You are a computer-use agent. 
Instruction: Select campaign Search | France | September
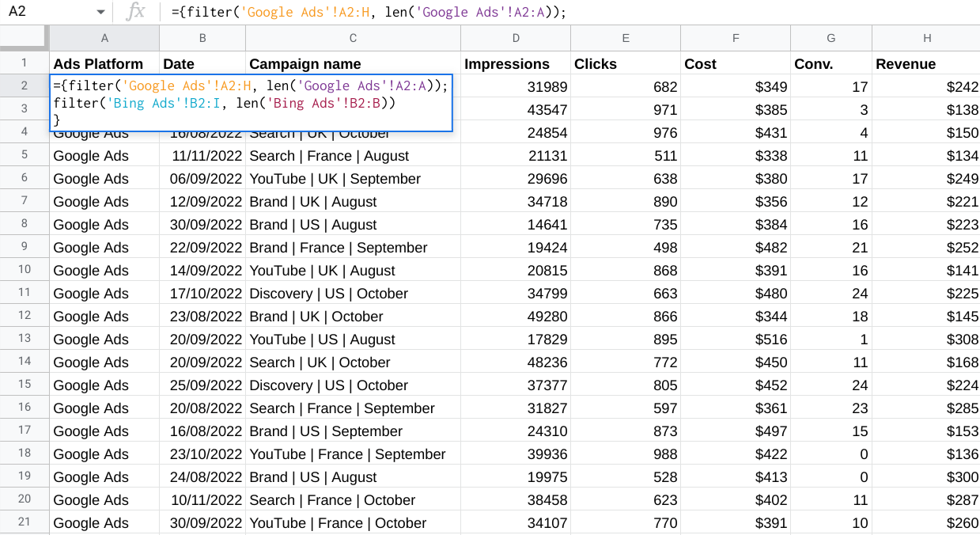pyautogui.click(x=353, y=408)
